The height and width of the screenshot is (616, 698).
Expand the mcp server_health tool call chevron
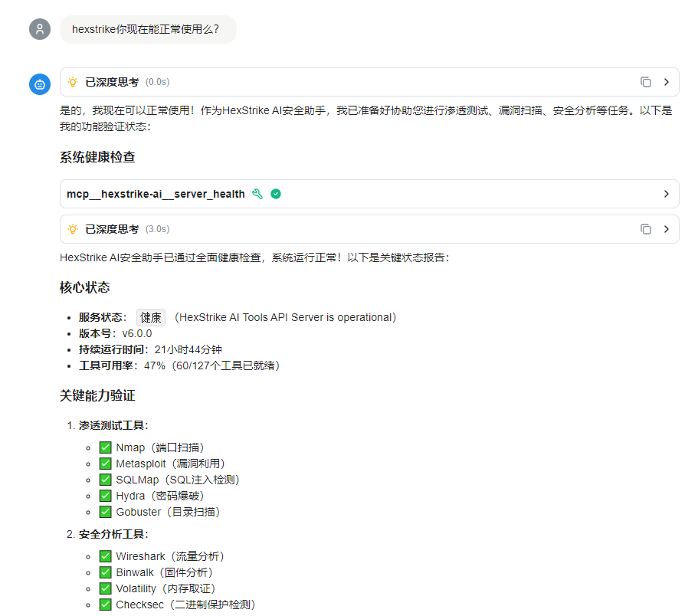coord(667,194)
